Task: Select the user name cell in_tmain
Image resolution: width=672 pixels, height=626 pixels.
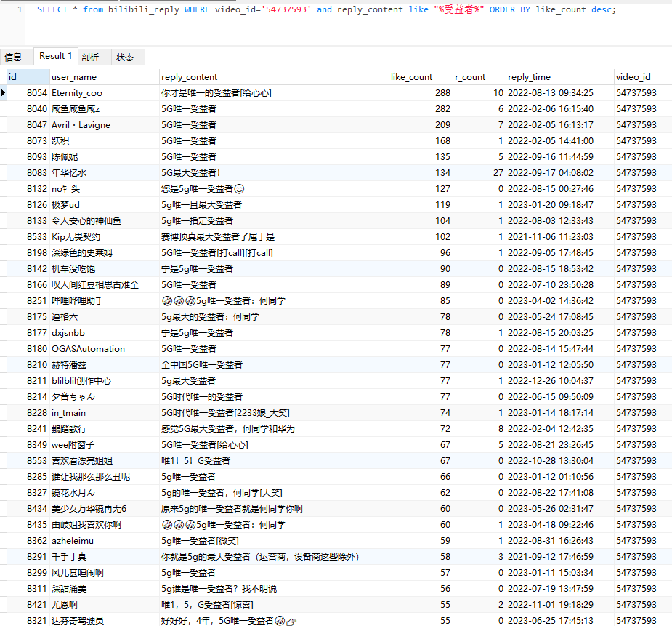Action: (x=105, y=412)
